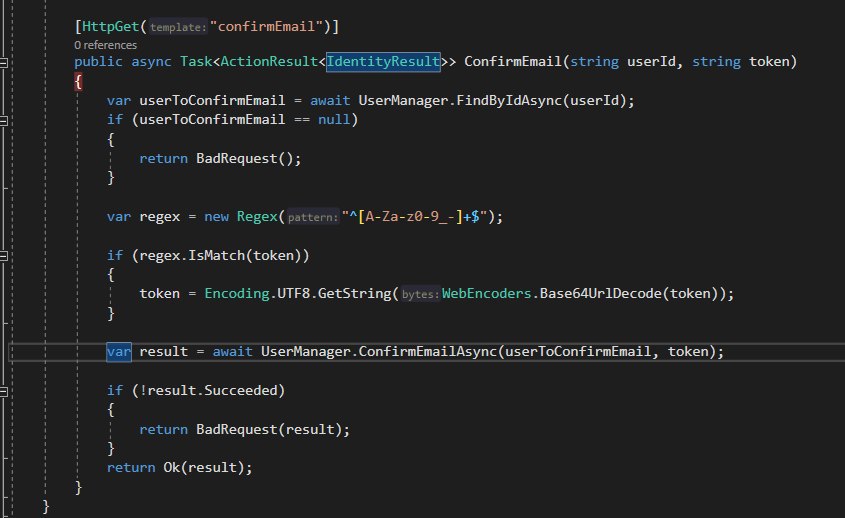This screenshot has width=845, height=518.
Task: Click the 'async' keyword
Action: coord(151,61)
